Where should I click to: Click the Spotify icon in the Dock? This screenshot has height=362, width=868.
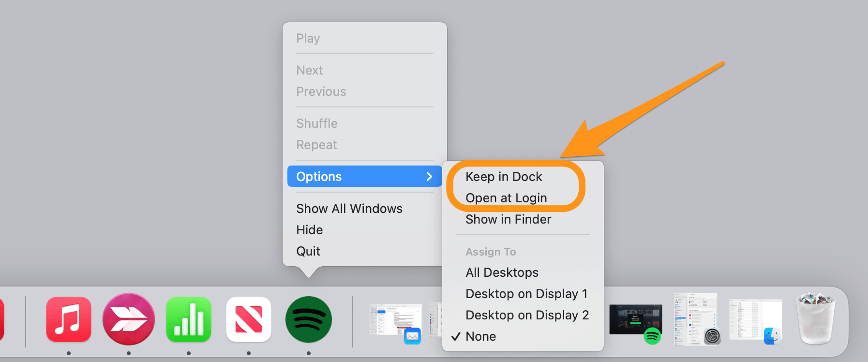click(309, 319)
